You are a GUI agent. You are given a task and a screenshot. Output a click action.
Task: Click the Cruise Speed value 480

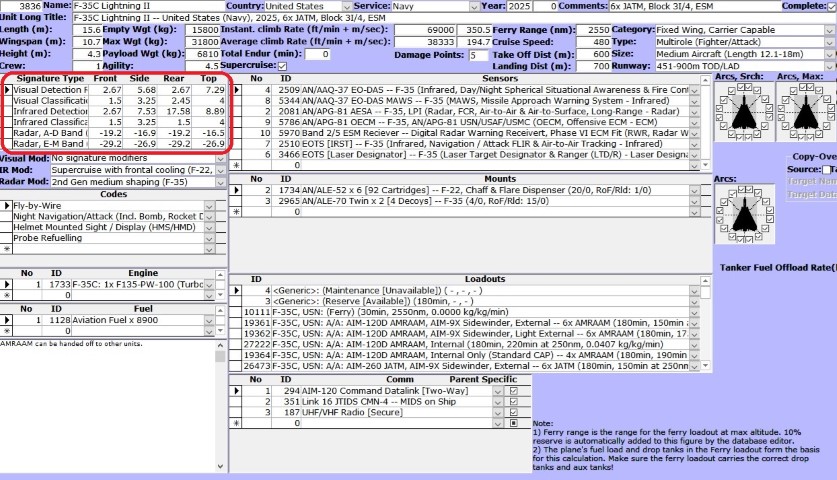tap(594, 42)
